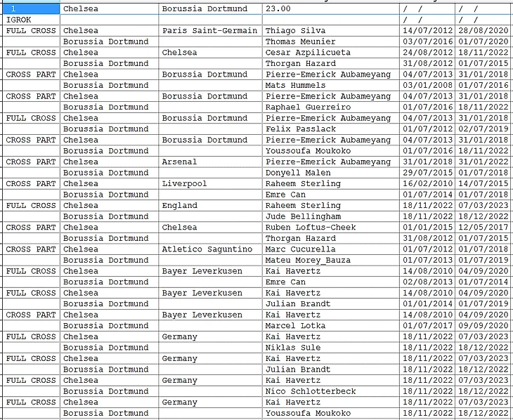Select the highlighted cell containing 1
This screenshot has height=420, width=513.
point(30,9)
